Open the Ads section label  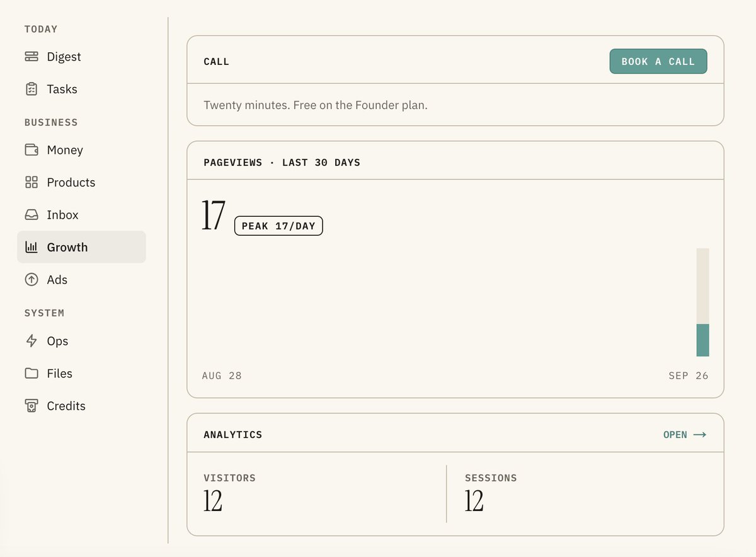57,280
